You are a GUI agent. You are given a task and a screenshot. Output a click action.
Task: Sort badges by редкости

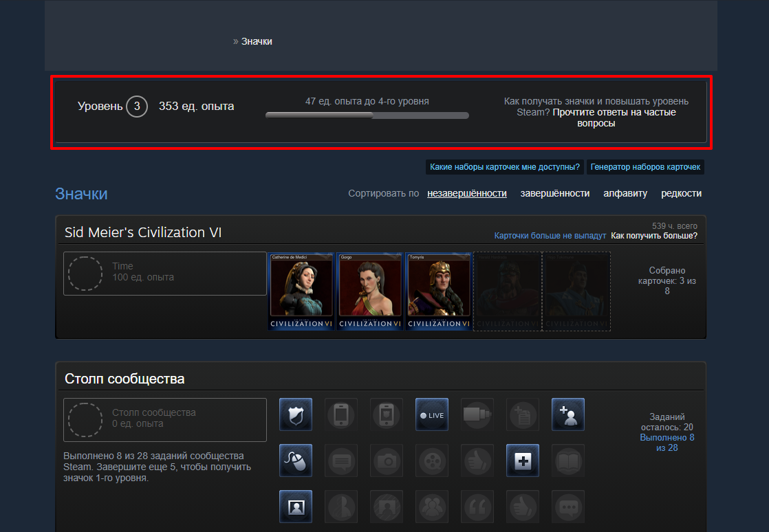681,194
